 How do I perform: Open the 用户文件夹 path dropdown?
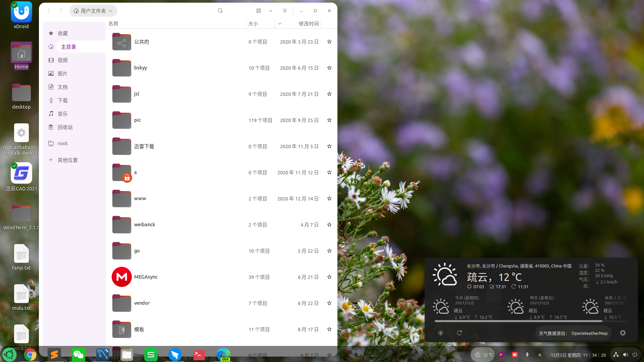tap(93, 11)
